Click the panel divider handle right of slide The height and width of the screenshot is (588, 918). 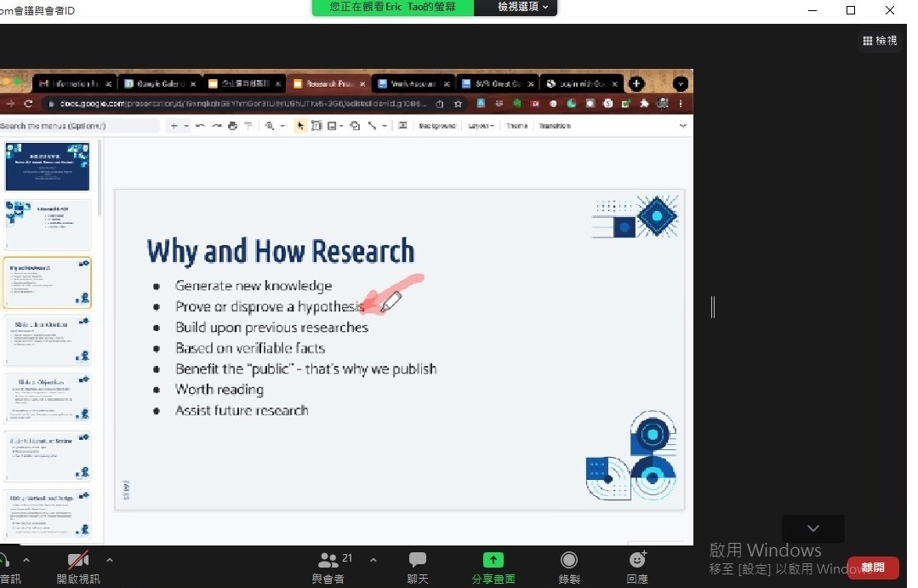click(x=712, y=307)
